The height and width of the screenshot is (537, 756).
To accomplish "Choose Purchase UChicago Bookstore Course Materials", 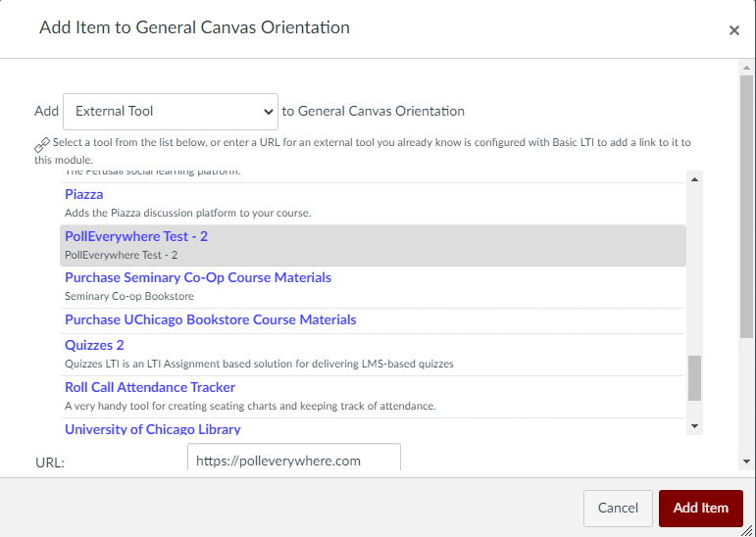I will [210, 320].
